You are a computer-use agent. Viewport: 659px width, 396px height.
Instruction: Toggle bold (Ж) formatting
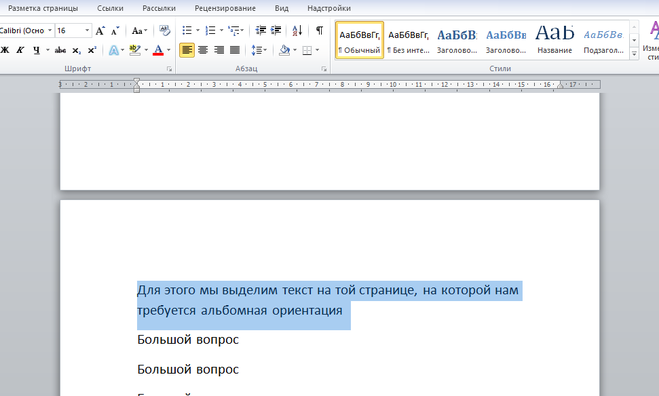[5, 50]
